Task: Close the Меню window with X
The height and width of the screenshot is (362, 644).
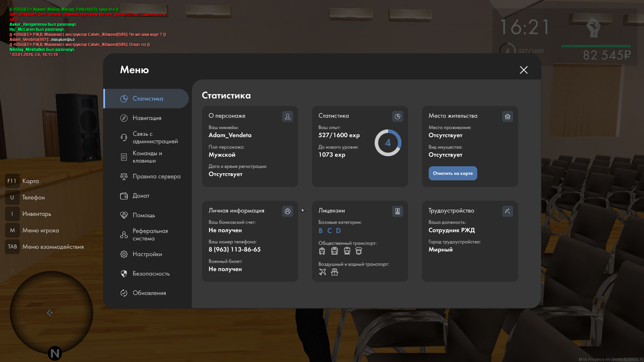Action: coord(524,70)
